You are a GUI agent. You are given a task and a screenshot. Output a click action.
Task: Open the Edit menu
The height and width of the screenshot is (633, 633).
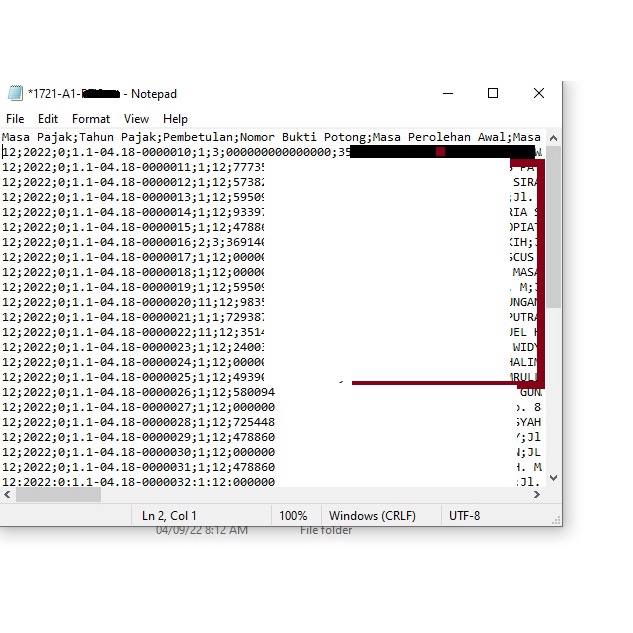[48, 119]
